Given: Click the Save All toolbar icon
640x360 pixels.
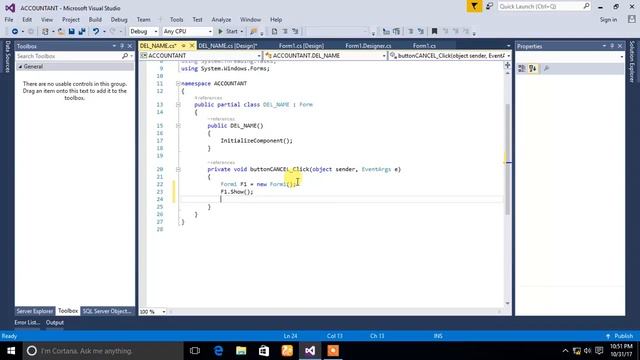Looking at the screenshot, I should (82, 31).
